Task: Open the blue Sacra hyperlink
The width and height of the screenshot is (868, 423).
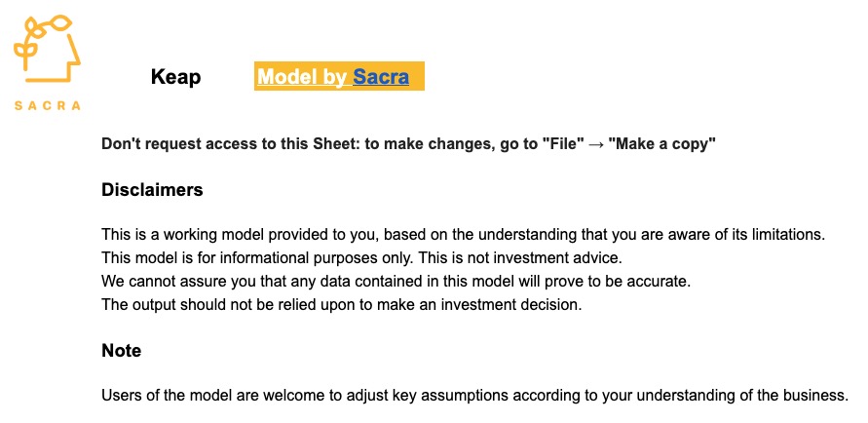Action: [380, 76]
